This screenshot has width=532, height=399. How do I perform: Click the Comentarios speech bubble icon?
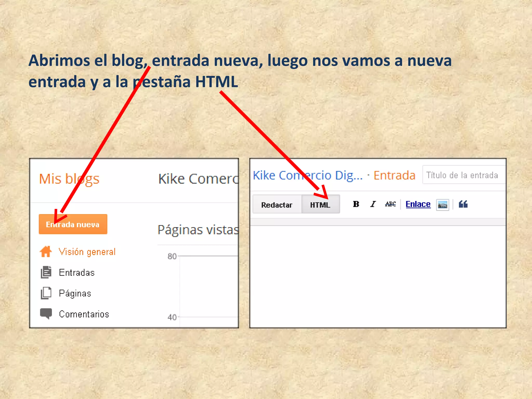(x=46, y=313)
